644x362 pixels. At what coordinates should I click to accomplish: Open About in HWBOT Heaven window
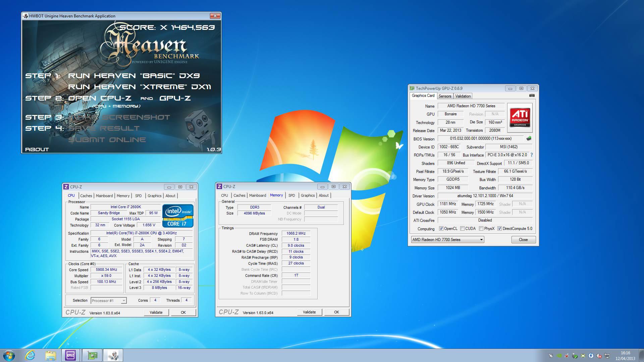click(37, 149)
